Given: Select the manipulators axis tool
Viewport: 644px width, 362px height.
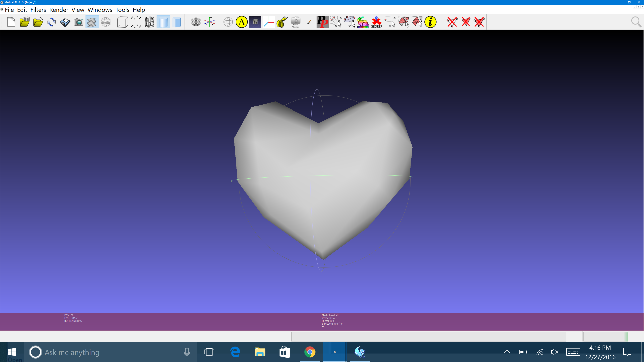Looking at the screenshot, I should (x=269, y=22).
